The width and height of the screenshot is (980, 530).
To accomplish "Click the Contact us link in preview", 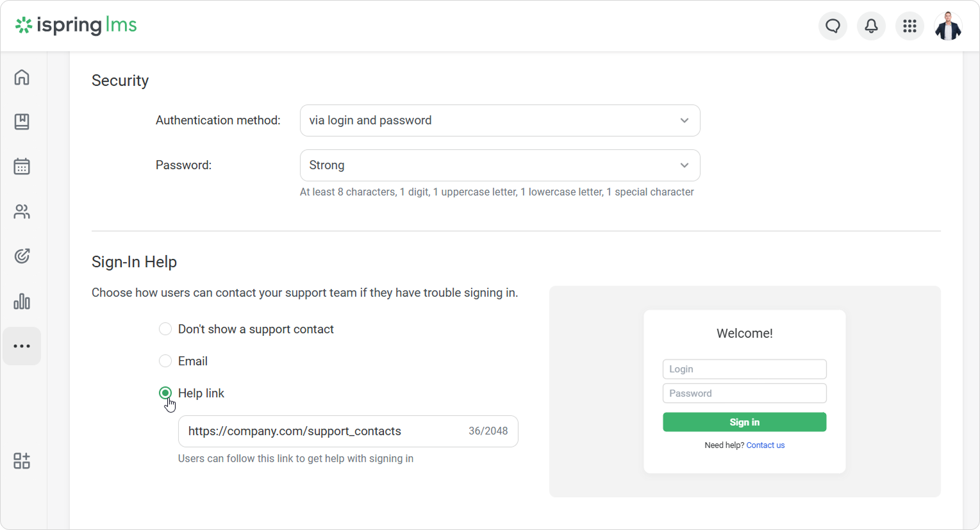I will click(765, 445).
